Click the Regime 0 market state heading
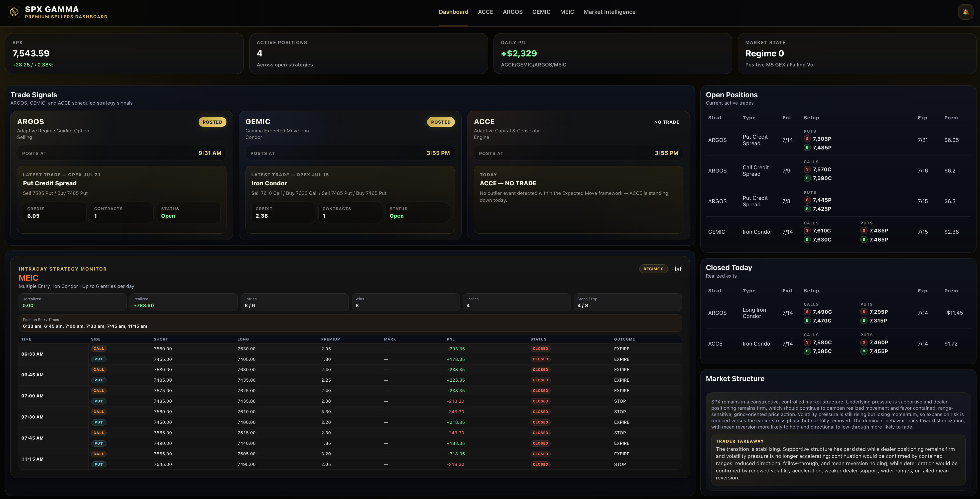 [764, 54]
